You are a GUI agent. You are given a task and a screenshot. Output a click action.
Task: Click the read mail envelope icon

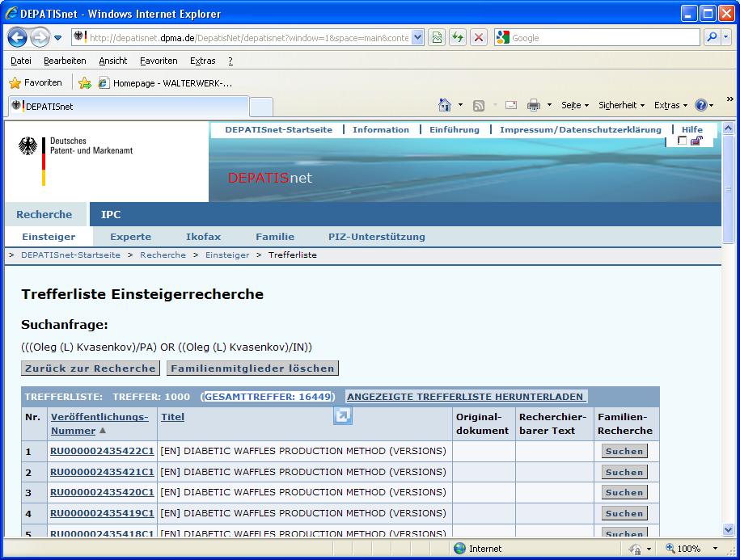tap(511, 105)
